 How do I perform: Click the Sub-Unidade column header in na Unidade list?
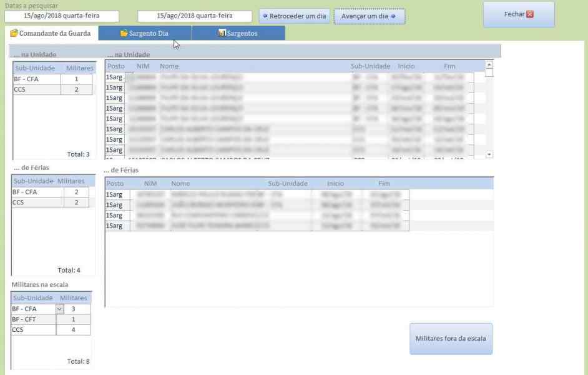(x=370, y=66)
